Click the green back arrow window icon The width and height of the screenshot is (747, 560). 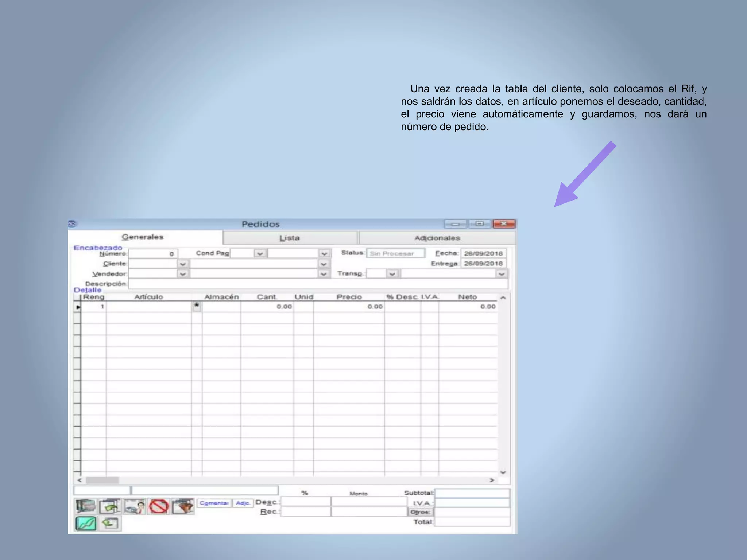(110, 524)
